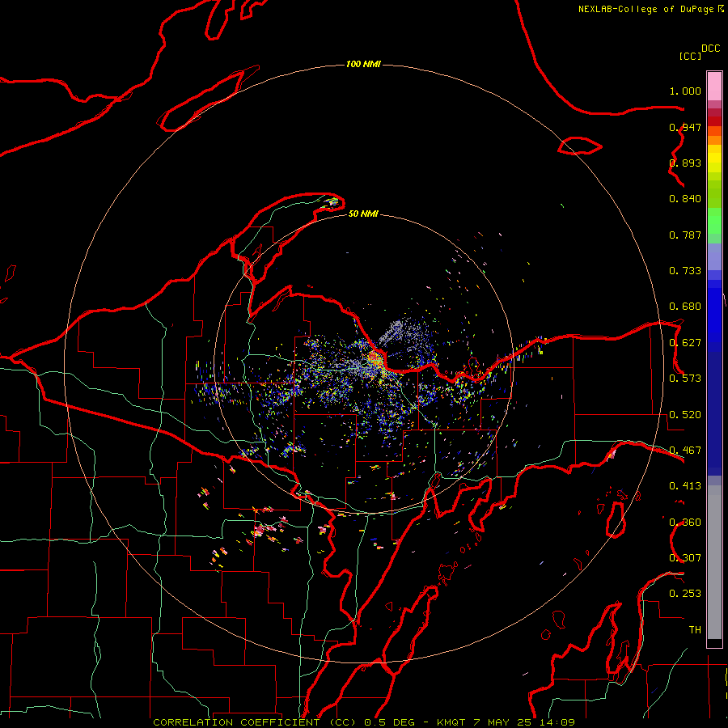Click the [CC] legend unit label
728x728 pixels.
click(690, 56)
